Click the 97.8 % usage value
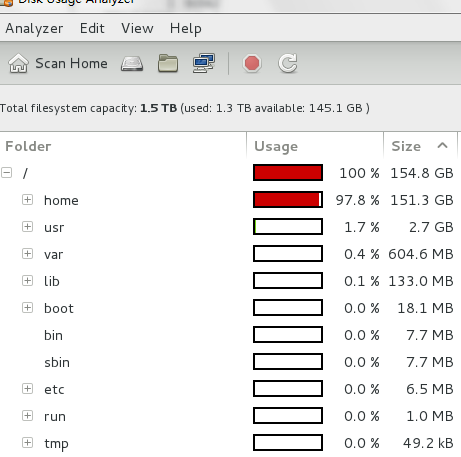Screen dimensions: 461x457 click(358, 200)
